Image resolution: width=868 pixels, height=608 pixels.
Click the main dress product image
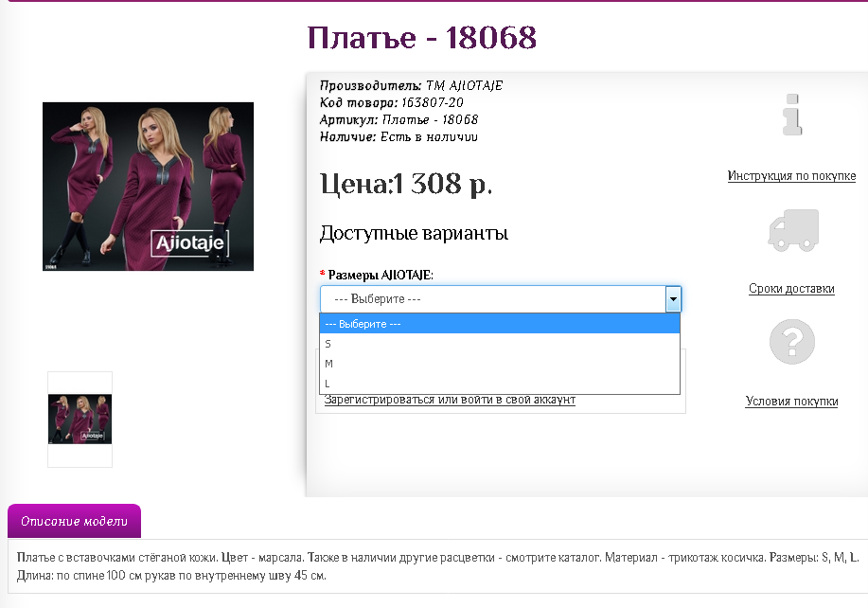[148, 187]
